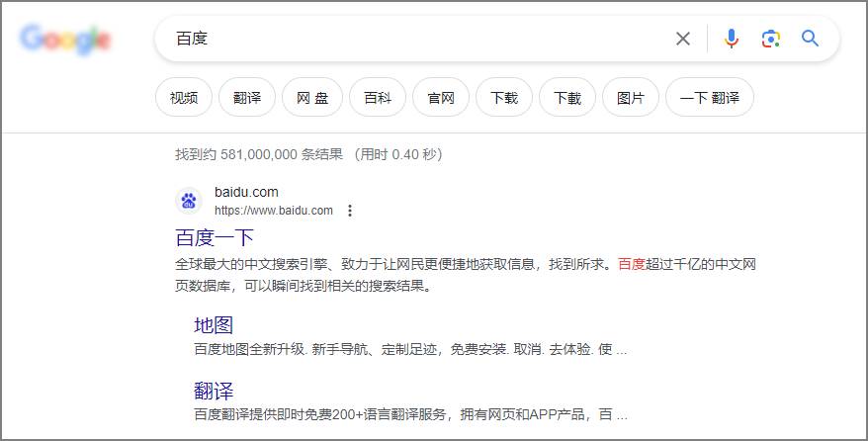Open the 翻译 sitelink under the Baidu result
Screen dimensions: 868x441
[x=214, y=391]
